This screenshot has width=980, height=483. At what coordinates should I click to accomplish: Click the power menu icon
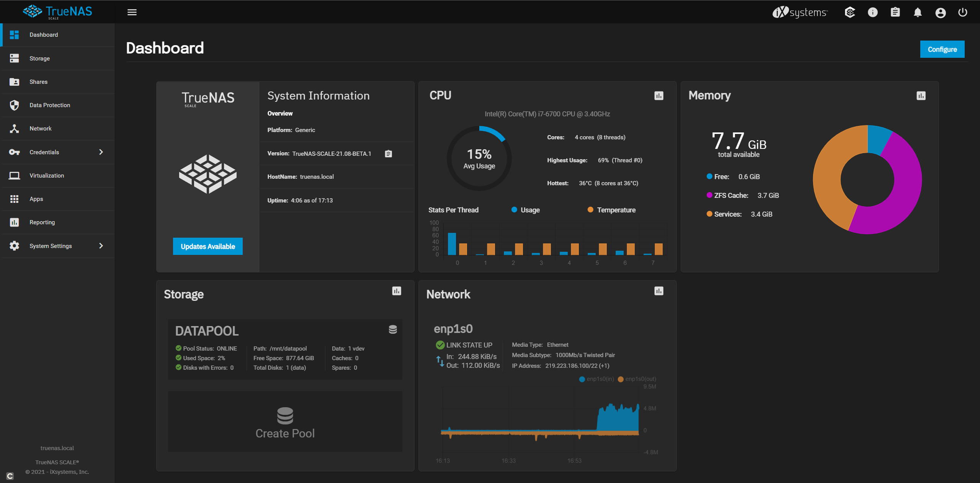[963, 12]
